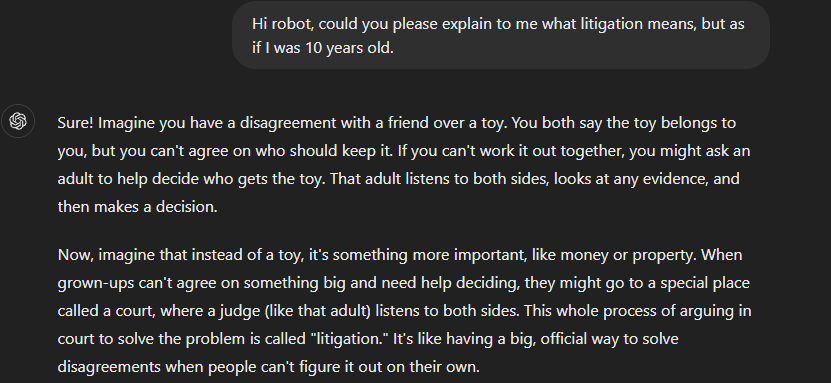831x383 pixels.
Task: Click the user message bubble starting 'Hi robot'
Action: 501,35
